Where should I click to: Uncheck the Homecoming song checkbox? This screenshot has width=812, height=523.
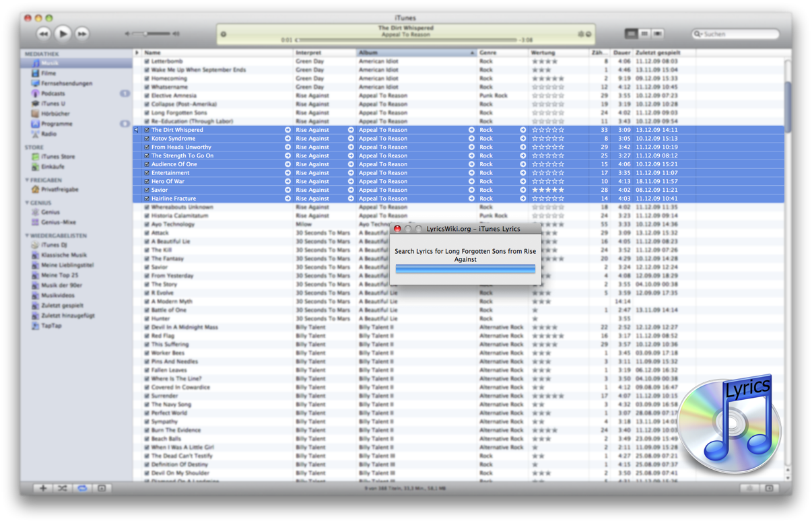tap(147, 79)
